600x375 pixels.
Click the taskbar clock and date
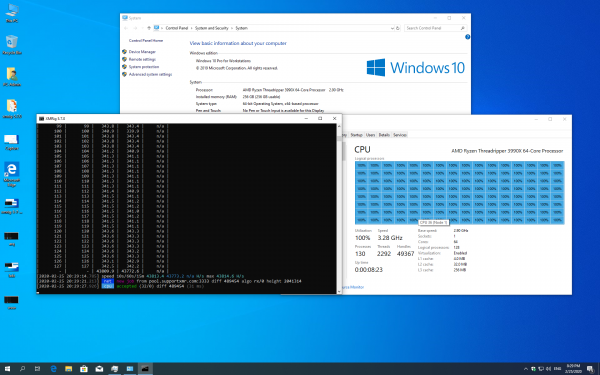click(x=575, y=369)
